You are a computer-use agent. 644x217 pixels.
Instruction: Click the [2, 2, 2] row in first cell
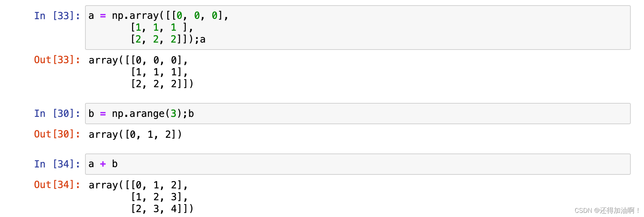coord(156,39)
